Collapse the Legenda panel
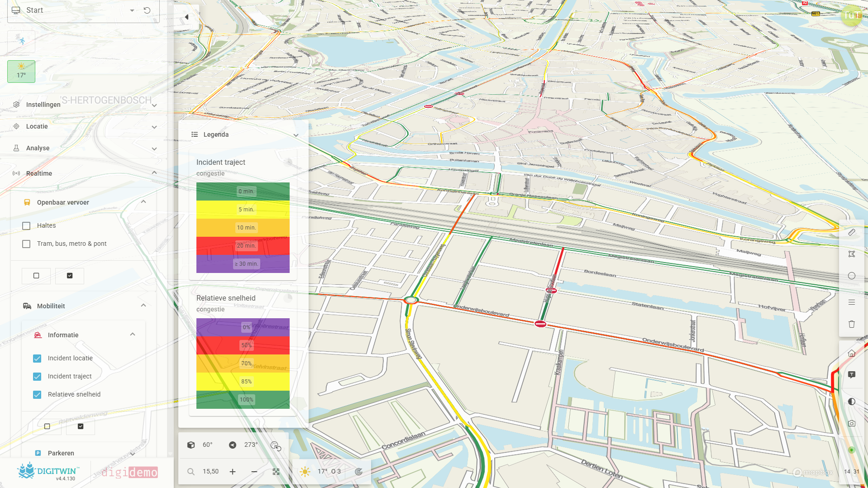 click(x=296, y=134)
